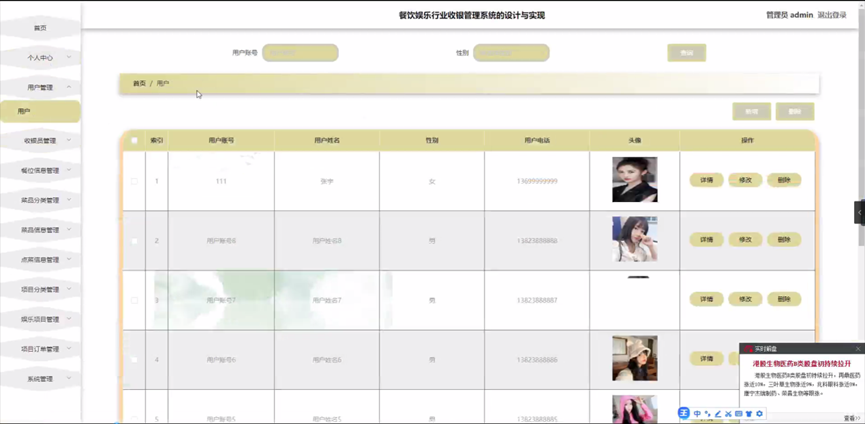The height and width of the screenshot is (424, 865).
Task: Click the scissors icon in IME toolbar
Action: pos(728,414)
